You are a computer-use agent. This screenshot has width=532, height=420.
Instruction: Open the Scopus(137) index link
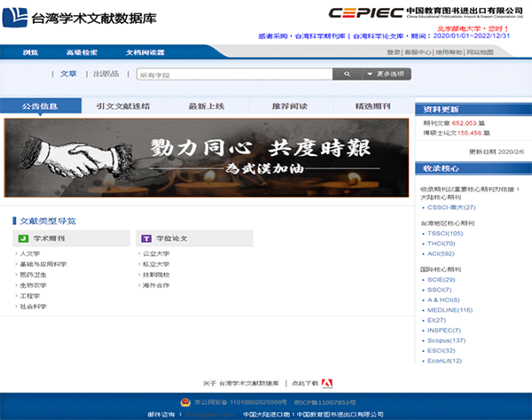(x=446, y=340)
